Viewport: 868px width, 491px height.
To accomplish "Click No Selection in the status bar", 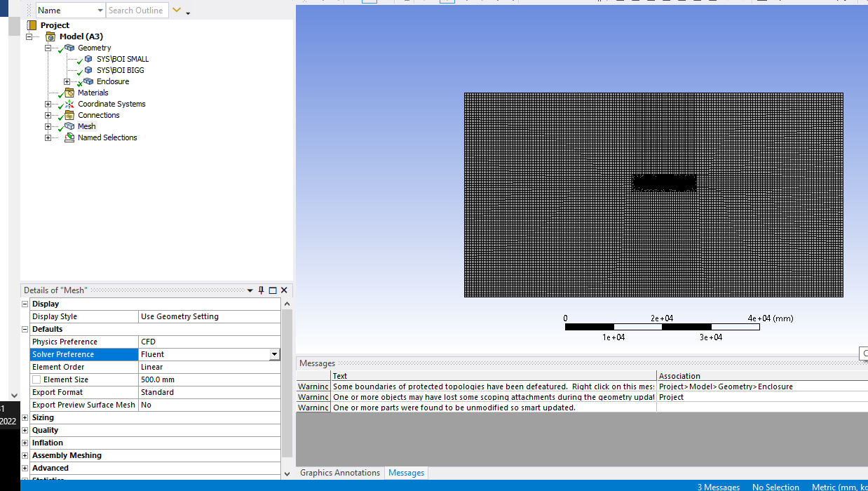I will click(775, 487).
